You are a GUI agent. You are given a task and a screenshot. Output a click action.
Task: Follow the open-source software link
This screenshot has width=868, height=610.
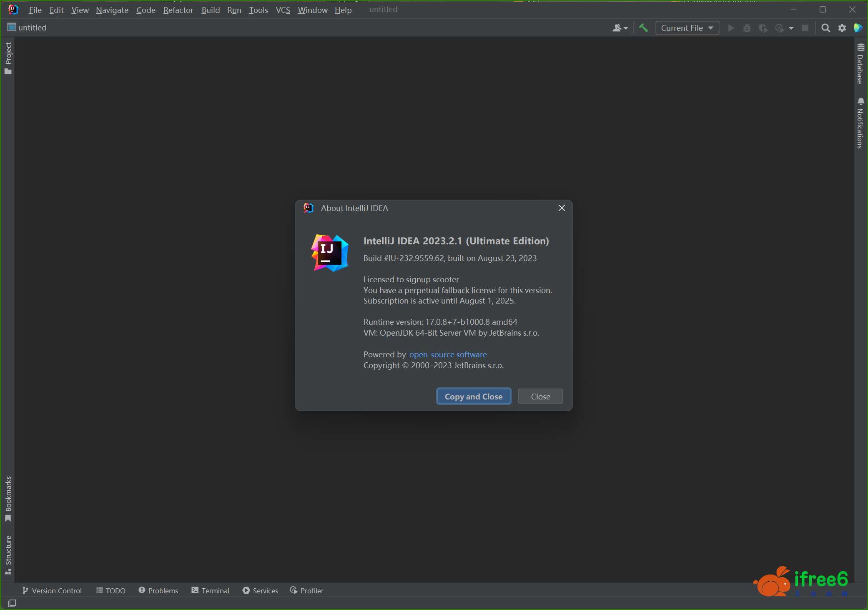click(448, 354)
